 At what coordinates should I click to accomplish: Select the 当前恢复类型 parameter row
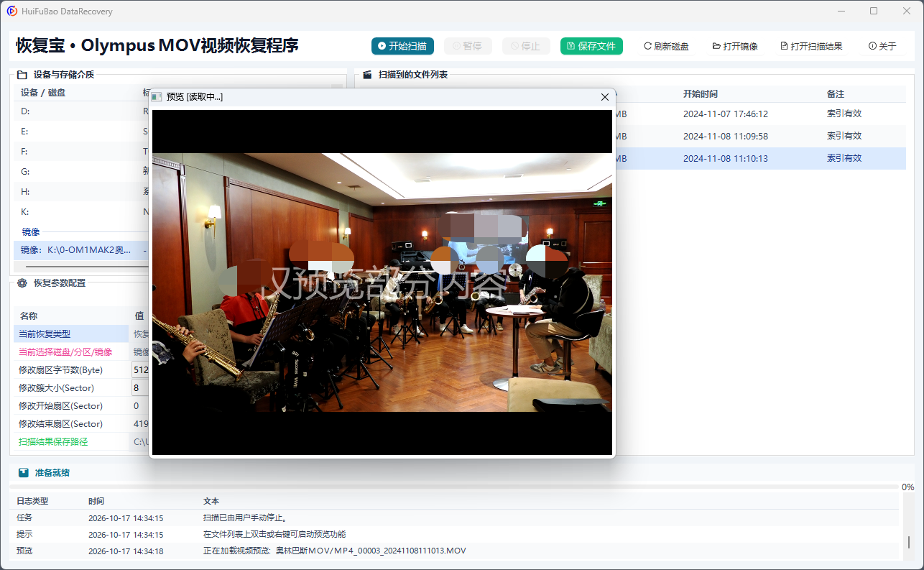(81, 334)
